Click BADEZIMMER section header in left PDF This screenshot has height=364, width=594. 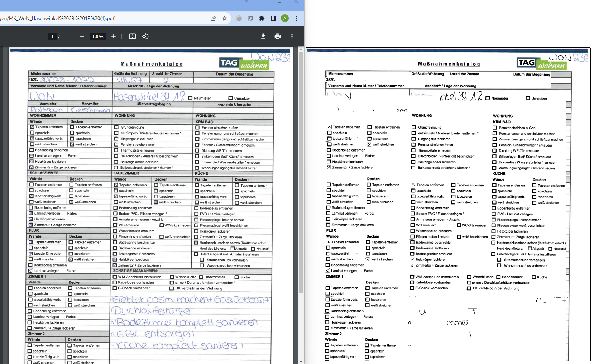coord(126,173)
